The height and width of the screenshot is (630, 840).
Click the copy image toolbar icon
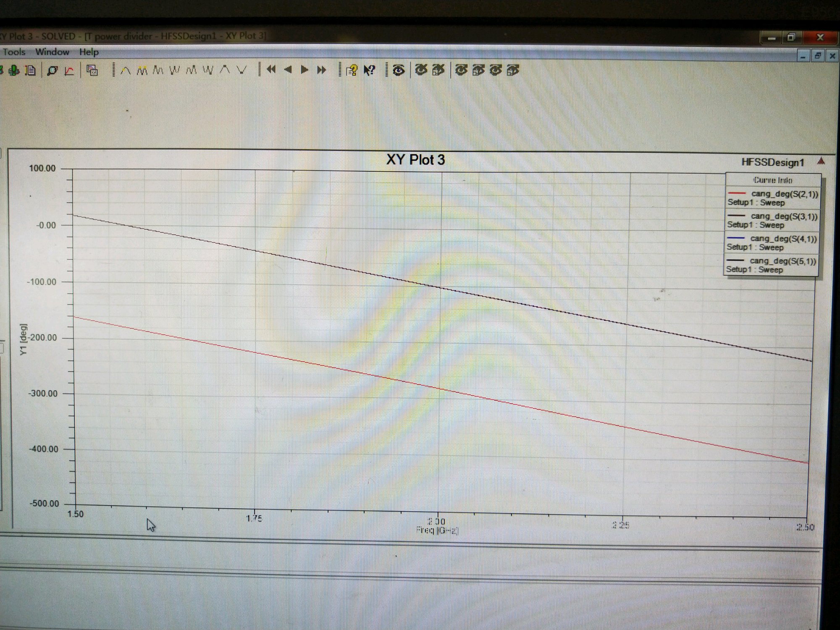click(x=92, y=71)
